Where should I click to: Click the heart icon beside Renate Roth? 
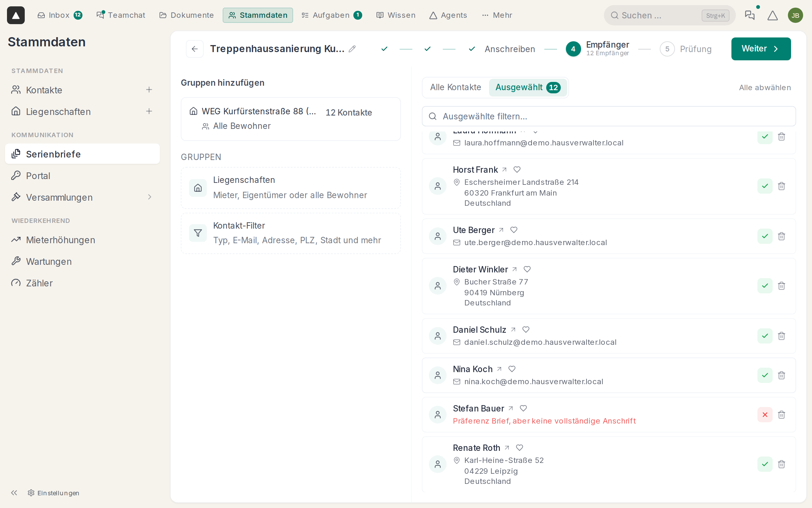(x=520, y=448)
